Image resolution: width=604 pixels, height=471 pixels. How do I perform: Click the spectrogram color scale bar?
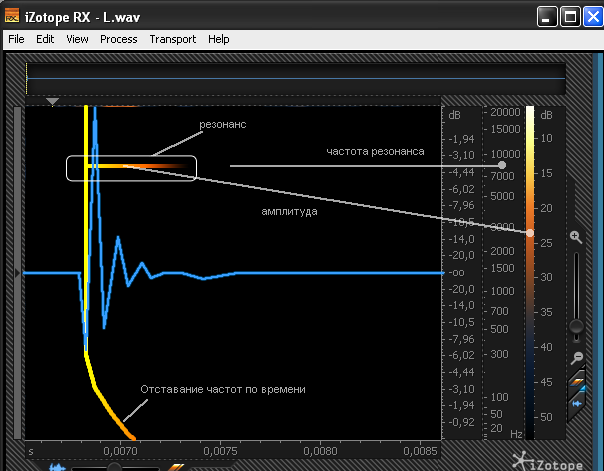530,273
